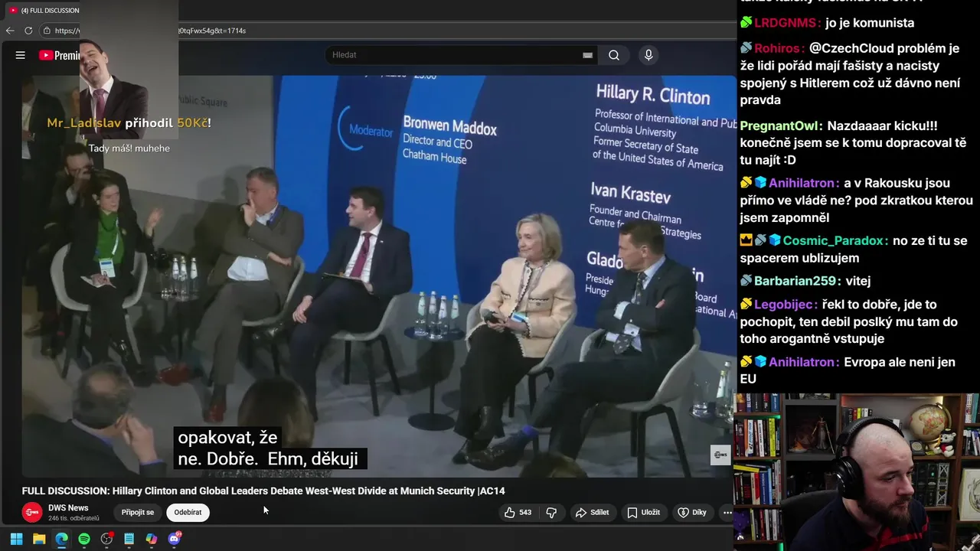The height and width of the screenshot is (551, 980).
Task: Click the magnifier search button
Action: tap(614, 55)
